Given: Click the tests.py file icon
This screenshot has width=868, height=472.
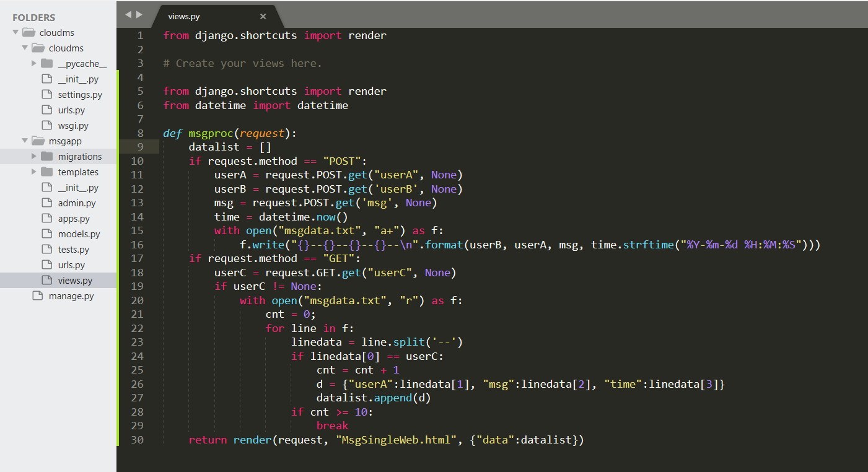Looking at the screenshot, I should tap(46, 250).
